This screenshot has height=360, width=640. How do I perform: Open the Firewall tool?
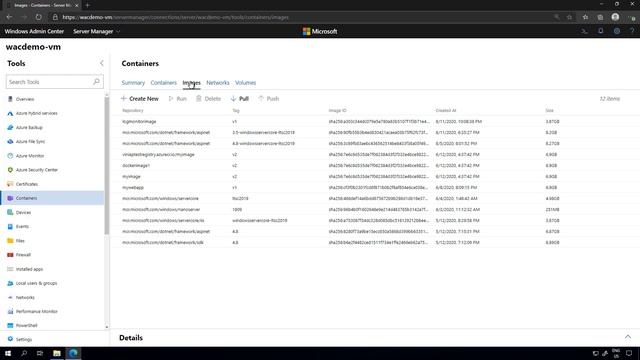point(23,255)
